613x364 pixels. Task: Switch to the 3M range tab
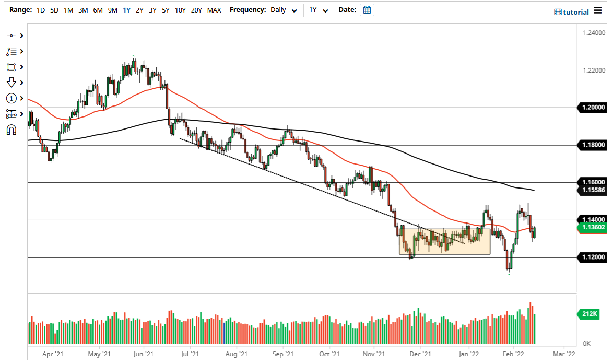pos(83,9)
